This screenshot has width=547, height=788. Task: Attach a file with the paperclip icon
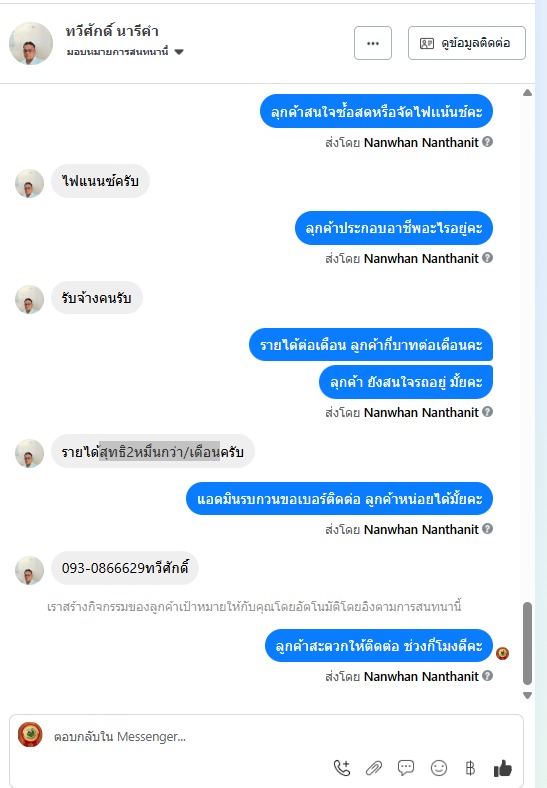374,768
